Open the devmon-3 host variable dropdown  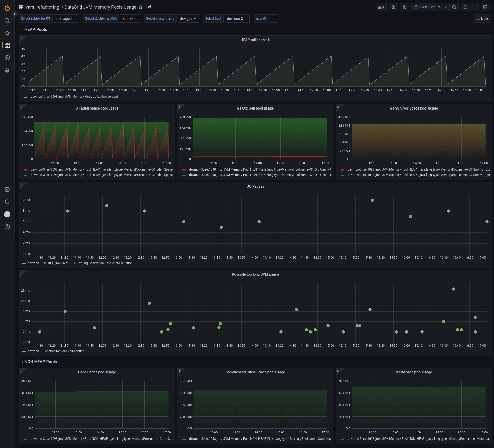[x=237, y=18]
